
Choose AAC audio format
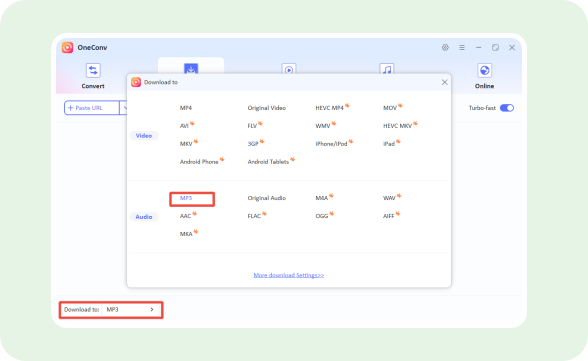pos(186,216)
